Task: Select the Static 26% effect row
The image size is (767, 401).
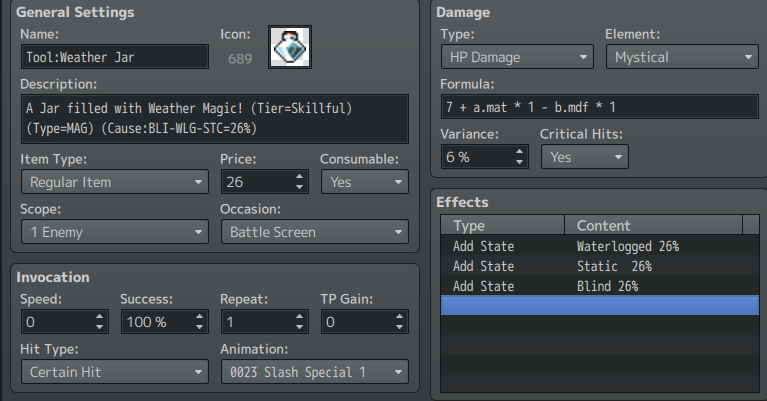Action: pyautogui.click(x=600, y=266)
